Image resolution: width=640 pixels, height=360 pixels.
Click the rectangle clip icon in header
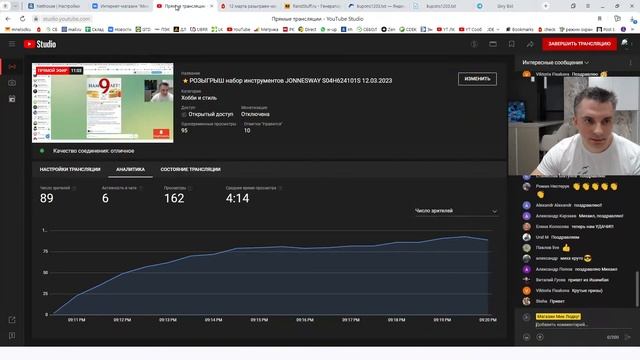coord(493,44)
